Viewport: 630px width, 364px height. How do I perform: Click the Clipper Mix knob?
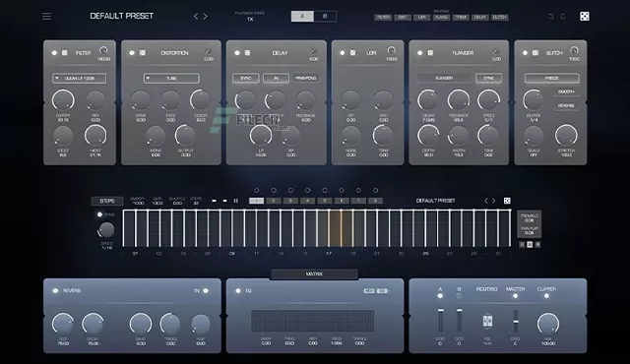548,324
